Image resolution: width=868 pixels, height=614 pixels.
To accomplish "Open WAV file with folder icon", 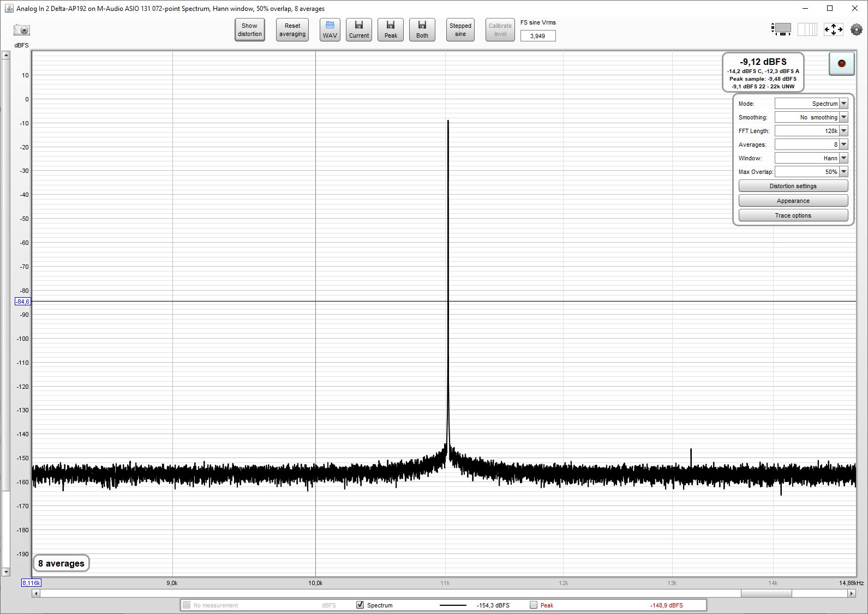I will point(330,29).
